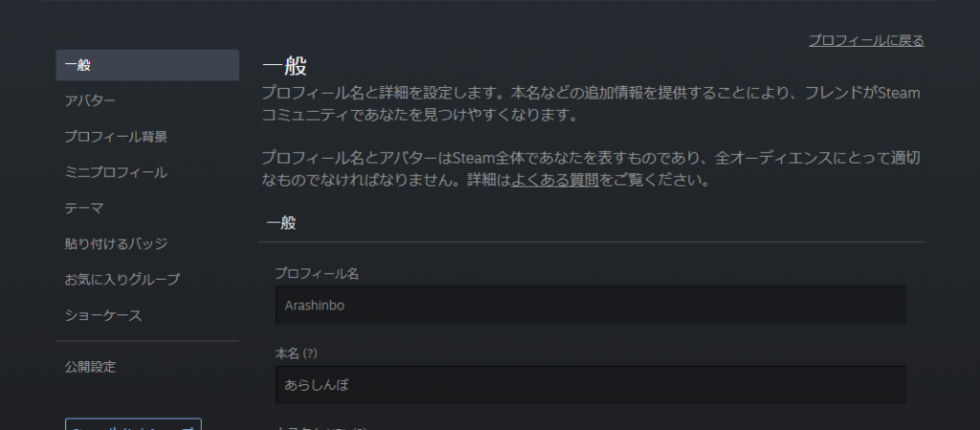This screenshot has height=430, width=980.
Task: Open the ミニプロフィール section
Action: pyautogui.click(x=115, y=172)
